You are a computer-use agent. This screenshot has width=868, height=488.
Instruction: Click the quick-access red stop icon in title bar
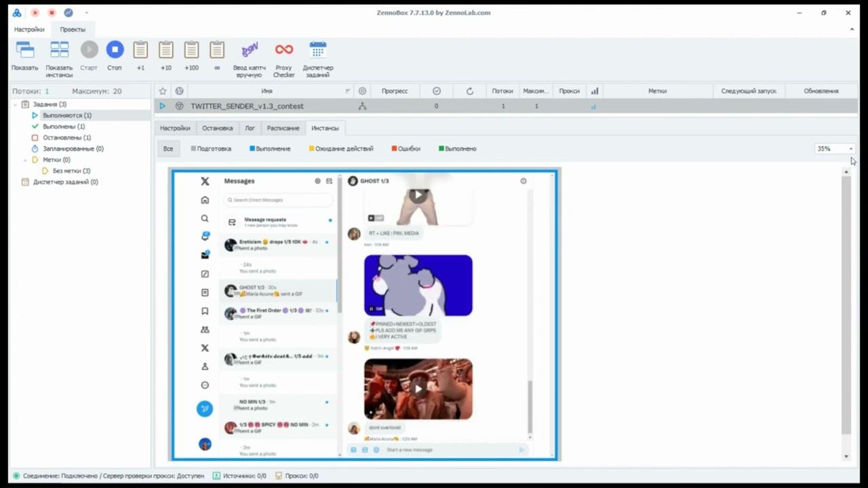tap(52, 13)
